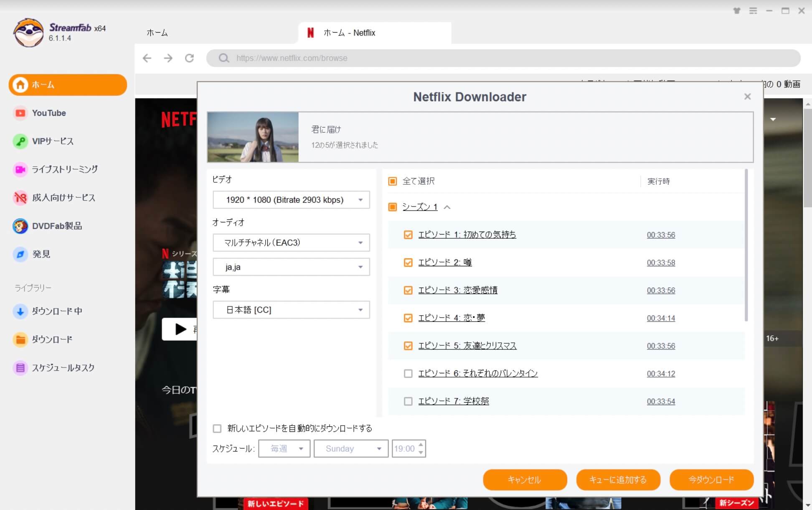
Task: Click the Netflix play button behind dialog
Action: 180,329
